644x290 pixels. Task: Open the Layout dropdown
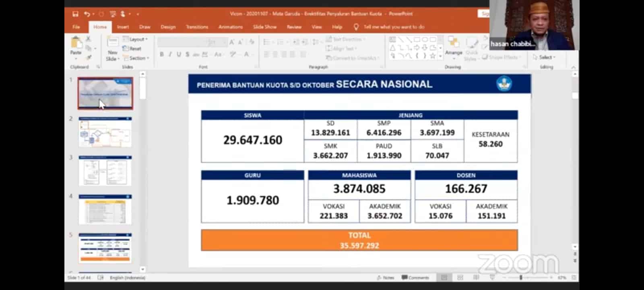136,39
